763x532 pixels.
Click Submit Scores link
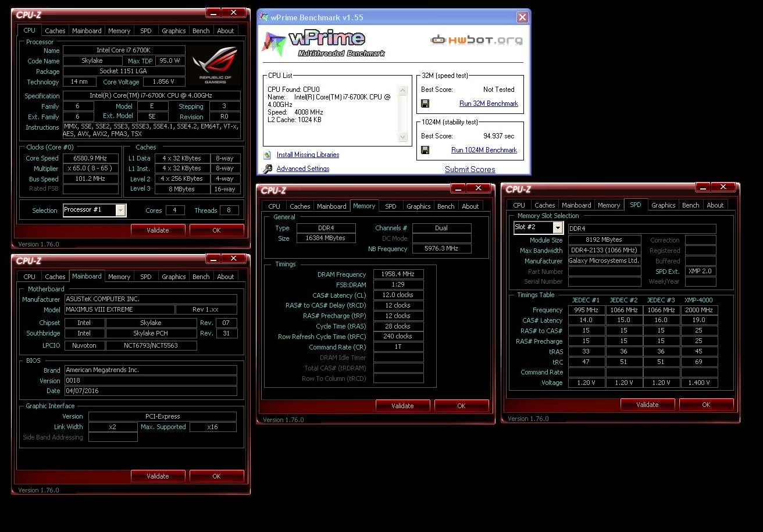(x=470, y=169)
